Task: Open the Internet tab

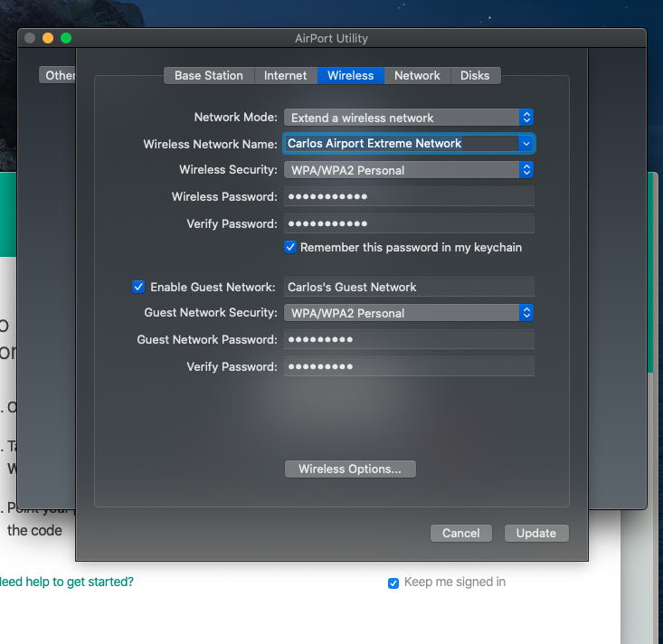Action: pos(286,76)
